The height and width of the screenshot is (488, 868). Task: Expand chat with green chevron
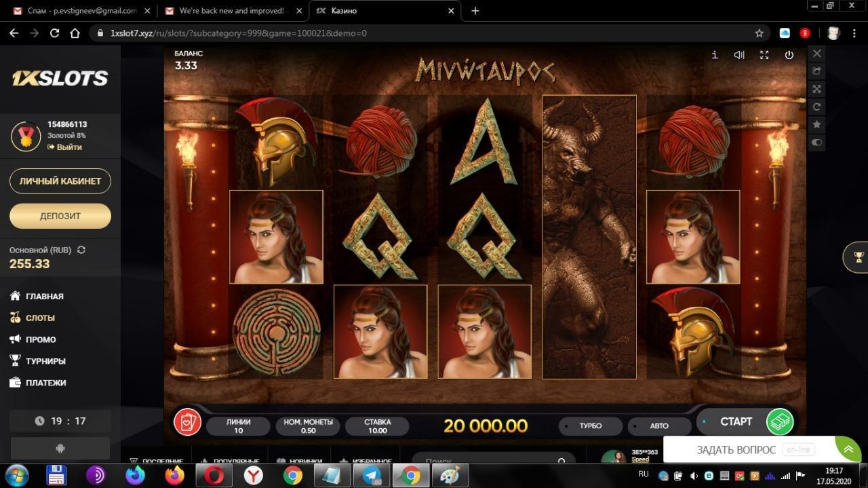click(x=848, y=449)
